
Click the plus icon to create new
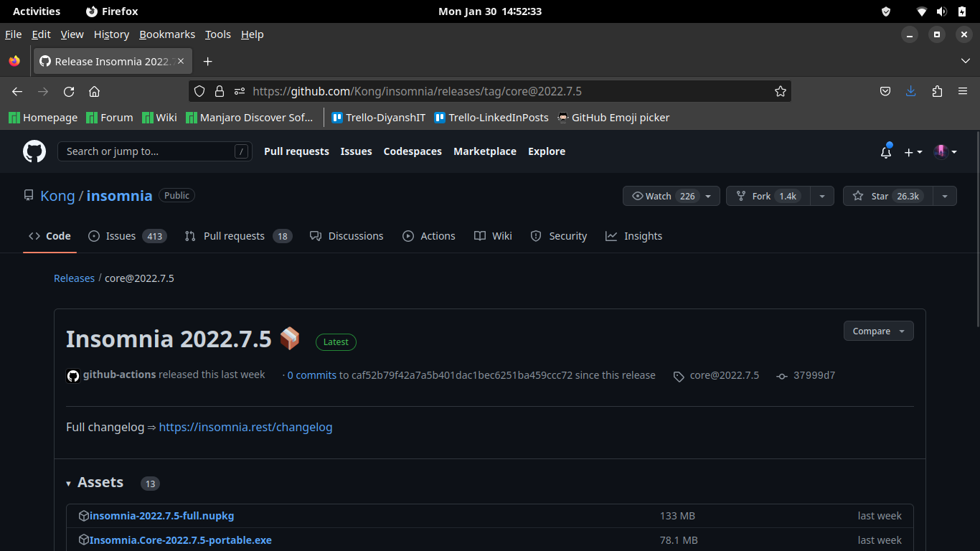coord(909,152)
